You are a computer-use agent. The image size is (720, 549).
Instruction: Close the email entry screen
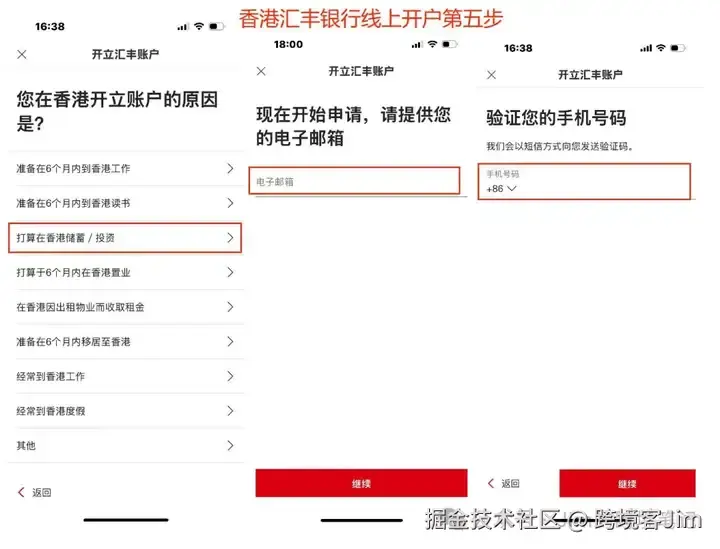point(261,71)
